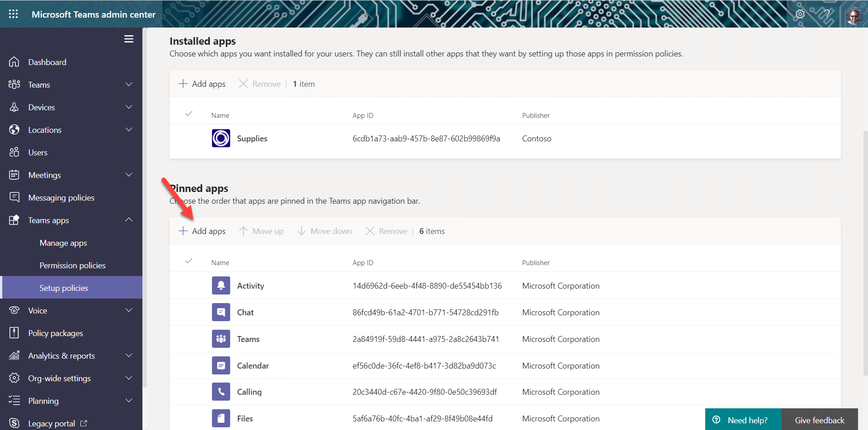This screenshot has height=430, width=868.
Task: Select the Supplies app row name
Action: [252, 139]
